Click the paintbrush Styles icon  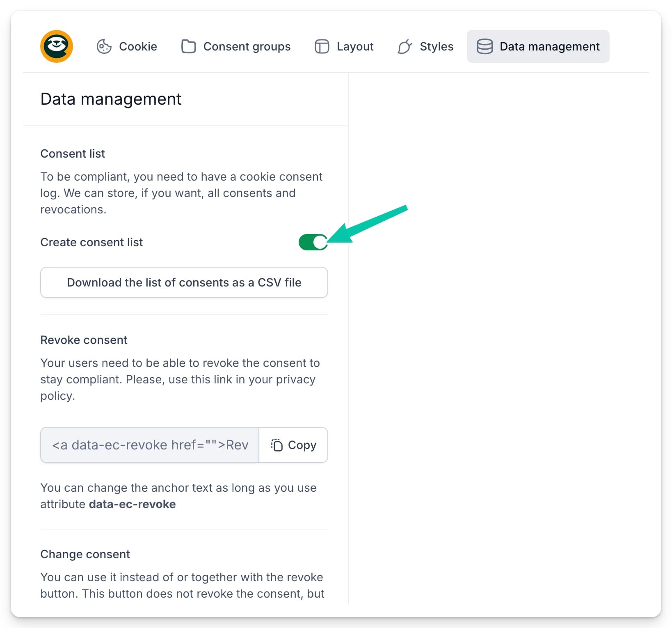405,46
